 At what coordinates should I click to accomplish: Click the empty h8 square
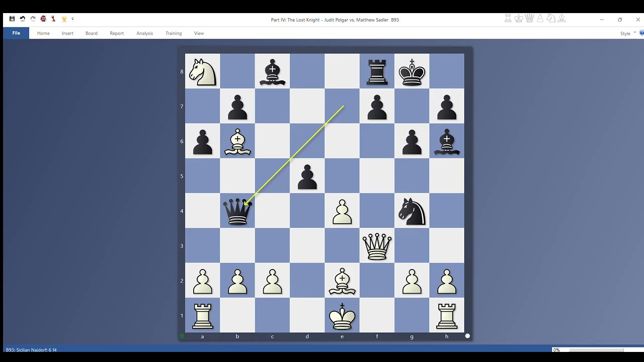(x=447, y=71)
